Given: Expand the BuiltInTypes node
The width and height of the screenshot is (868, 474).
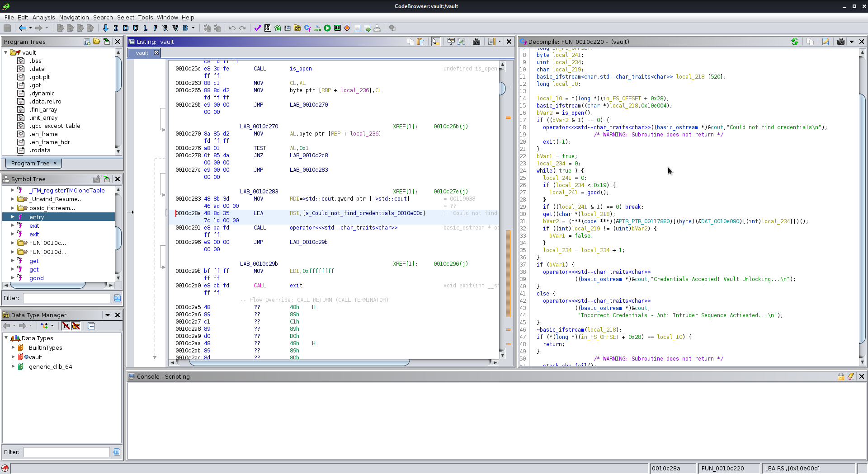Looking at the screenshot, I should coord(13,347).
